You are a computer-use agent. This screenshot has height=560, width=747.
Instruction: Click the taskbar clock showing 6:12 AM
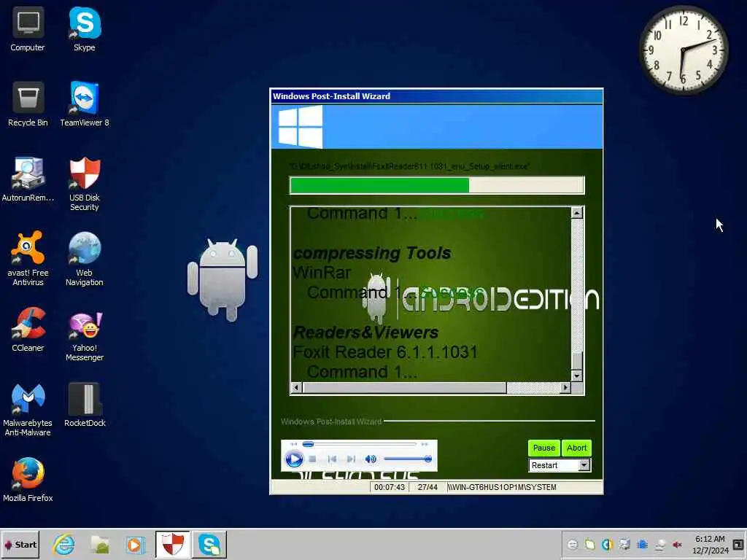711,544
